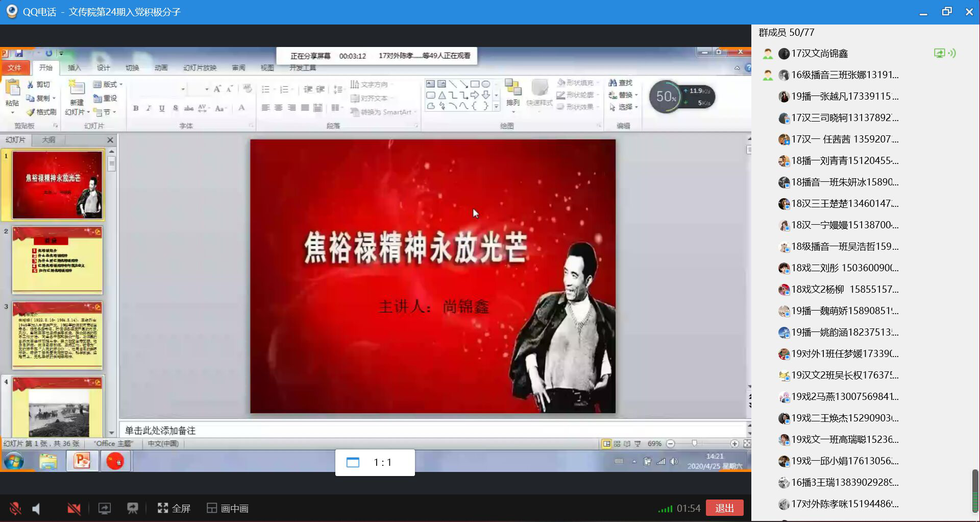980x522 pixels.
Task: Switch to 画中画 picture-in-picture
Action: pos(228,508)
